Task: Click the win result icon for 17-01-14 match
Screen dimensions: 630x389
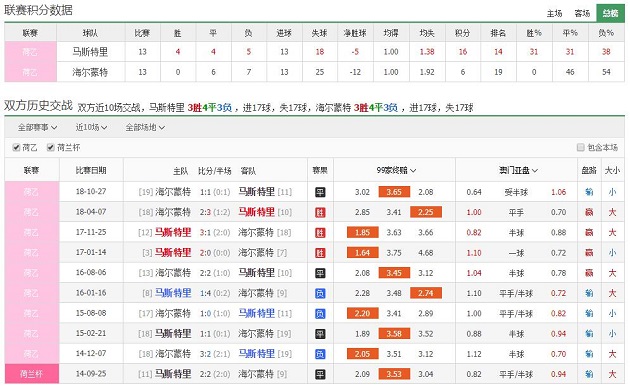Action: (320, 253)
